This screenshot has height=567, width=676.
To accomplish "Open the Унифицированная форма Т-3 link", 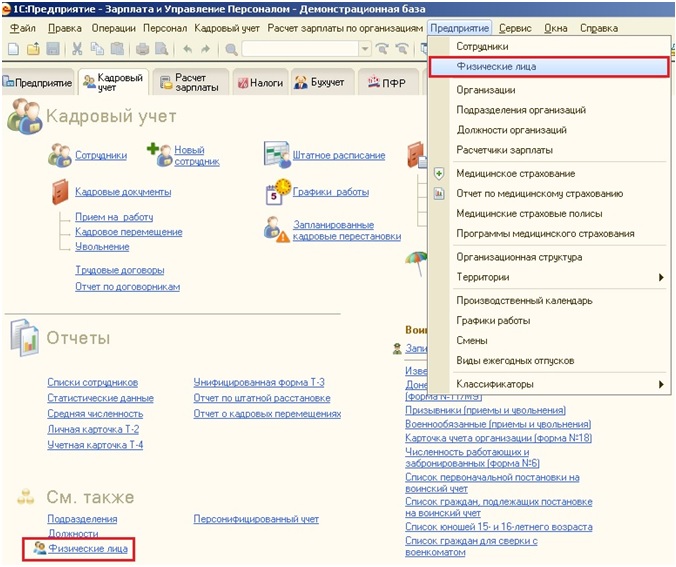I will (x=259, y=382).
